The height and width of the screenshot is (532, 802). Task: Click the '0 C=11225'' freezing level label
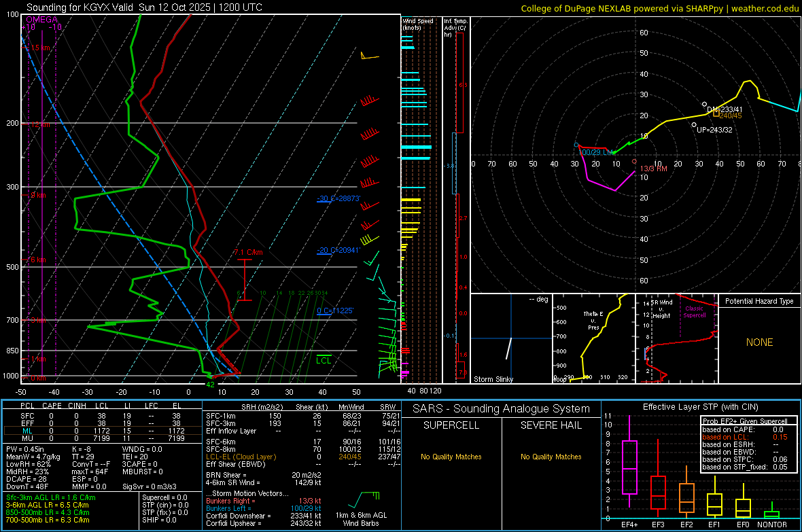tap(335, 311)
